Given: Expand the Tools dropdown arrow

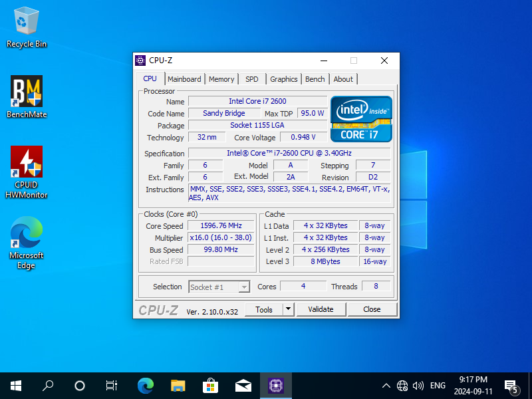Looking at the screenshot, I should pyautogui.click(x=288, y=309).
